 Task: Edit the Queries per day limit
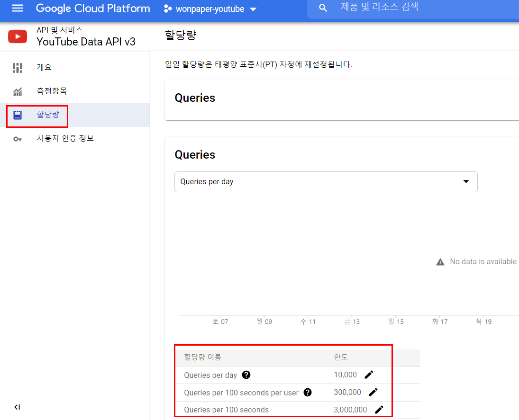[369, 375]
